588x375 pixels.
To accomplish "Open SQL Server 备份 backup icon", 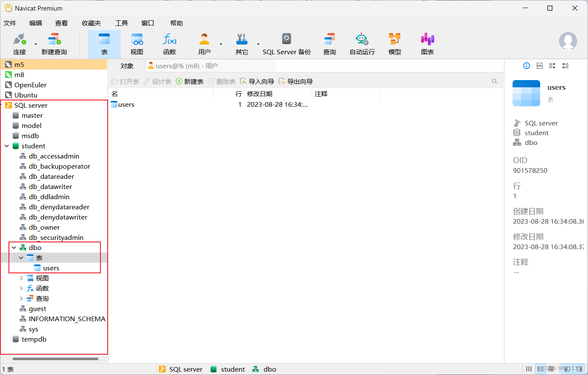I will click(286, 43).
